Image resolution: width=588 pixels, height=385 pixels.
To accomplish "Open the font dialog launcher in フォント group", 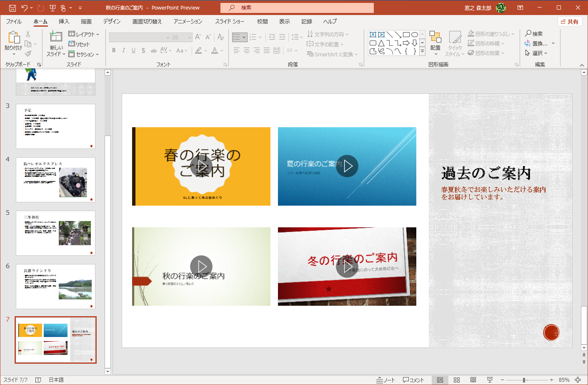I will click(225, 65).
